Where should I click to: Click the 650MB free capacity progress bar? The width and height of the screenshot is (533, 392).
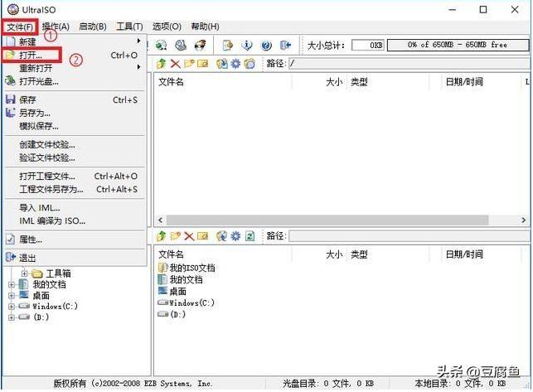click(458, 45)
